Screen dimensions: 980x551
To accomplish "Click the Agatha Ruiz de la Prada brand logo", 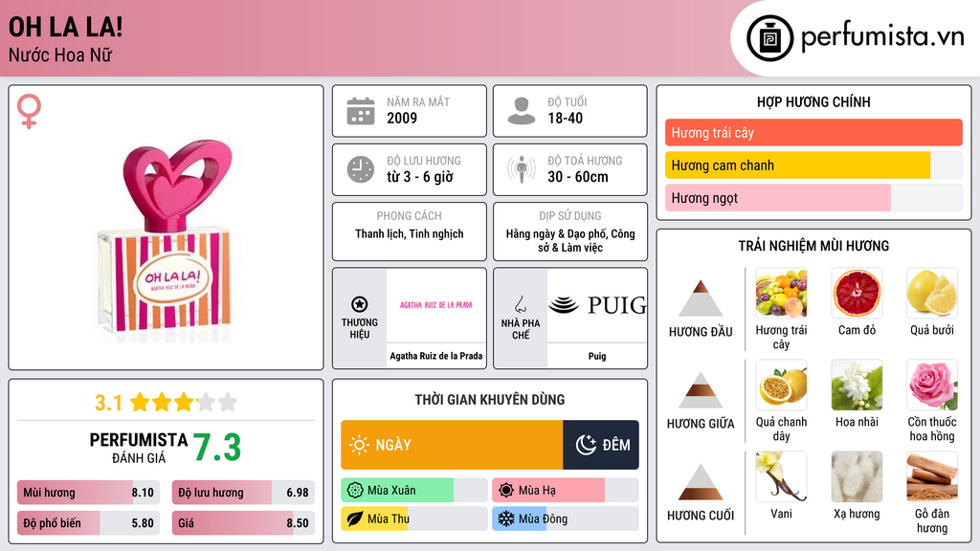I will (x=436, y=305).
